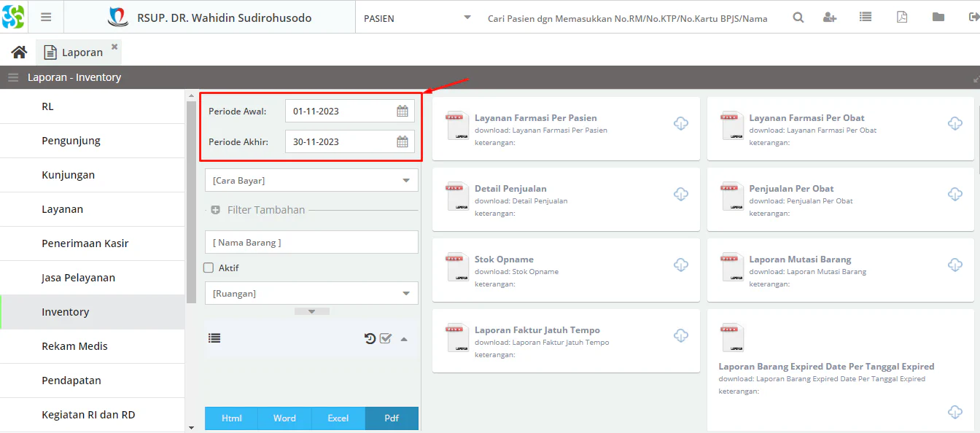The width and height of the screenshot is (980, 433).
Task: Download Layanan Farmasi Per Obat report
Action: pyautogui.click(x=955, y=123)
